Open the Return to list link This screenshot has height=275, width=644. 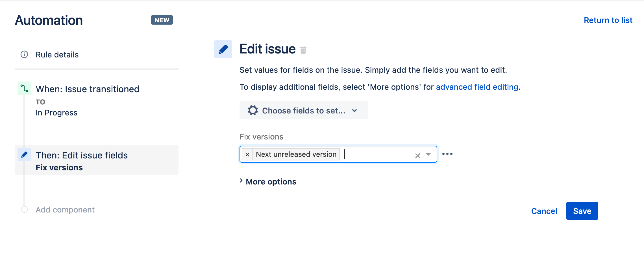tap(608, 20)
